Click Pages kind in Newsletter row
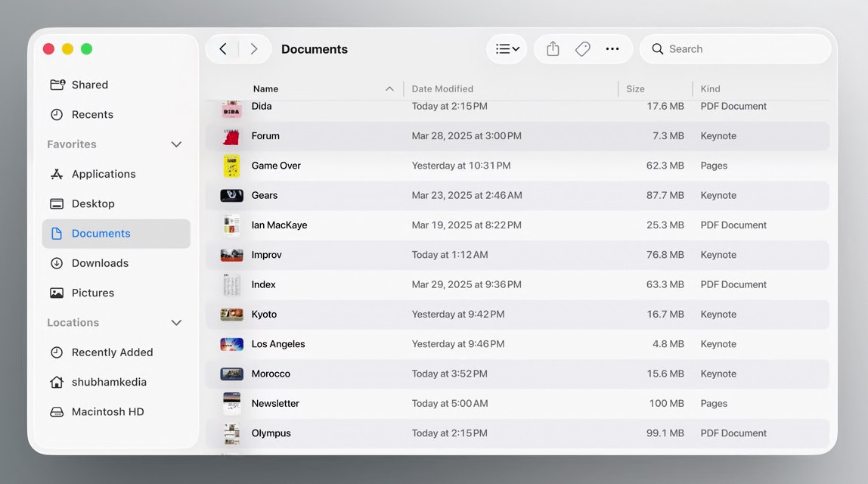This screenshot has width=868, height=484. tap(714, 404)
